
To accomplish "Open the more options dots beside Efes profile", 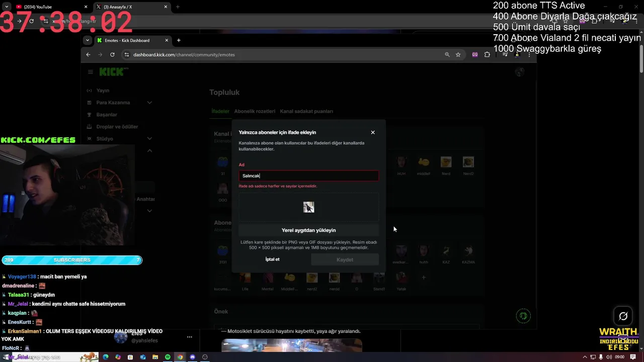I will (190, 337).
